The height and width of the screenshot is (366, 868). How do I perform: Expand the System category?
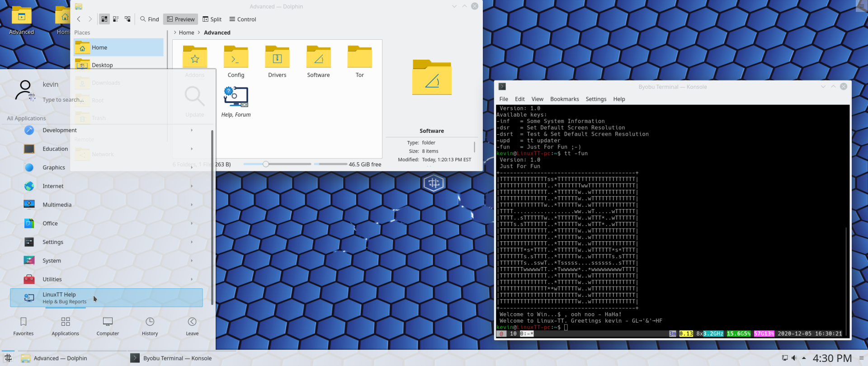107,261
